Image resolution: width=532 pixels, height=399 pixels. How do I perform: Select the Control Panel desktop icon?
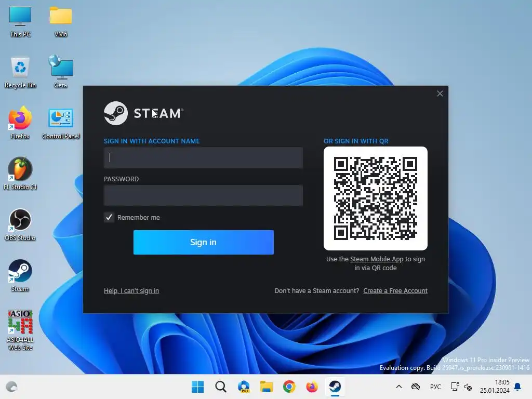[61, 124]
